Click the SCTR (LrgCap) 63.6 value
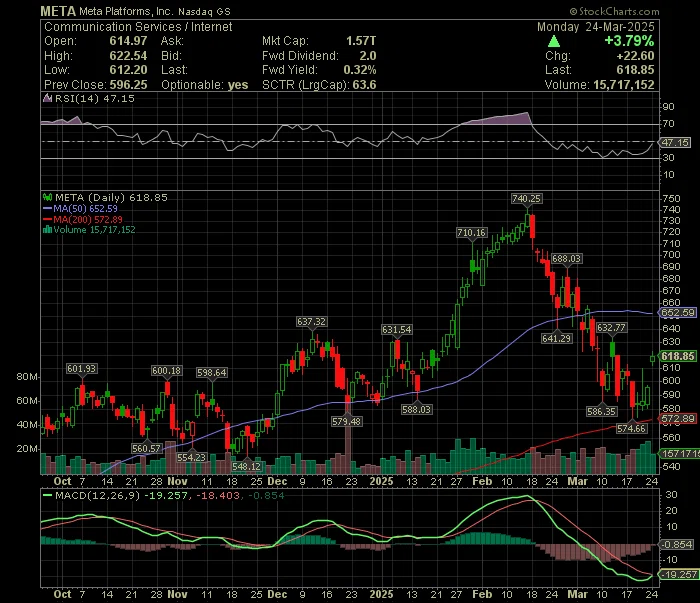Screen dimensions: 700x603 (364, 85)
